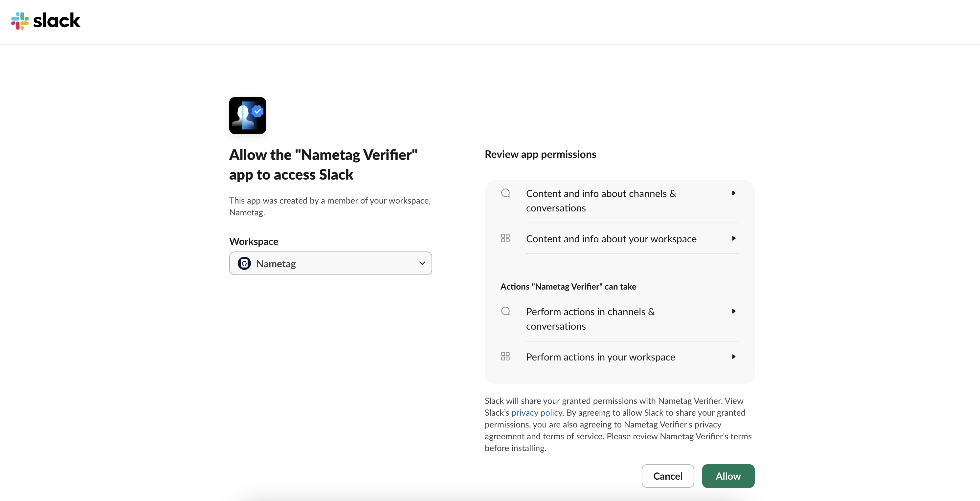Expand arrow for 'Perform actions in your workspace'
980x501 pixels.
(x=734, y=357)
